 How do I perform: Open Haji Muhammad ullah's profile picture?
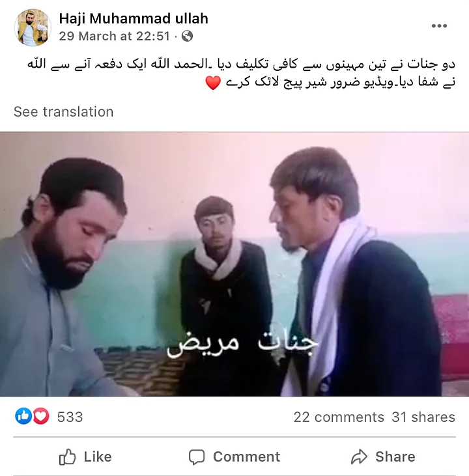coord(33,27)
